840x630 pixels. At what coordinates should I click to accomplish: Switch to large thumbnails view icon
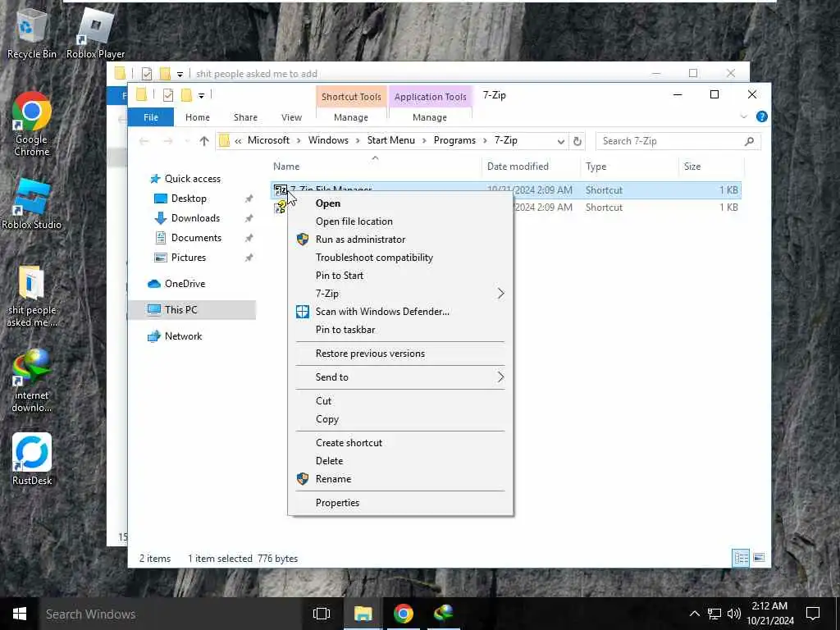759,558
